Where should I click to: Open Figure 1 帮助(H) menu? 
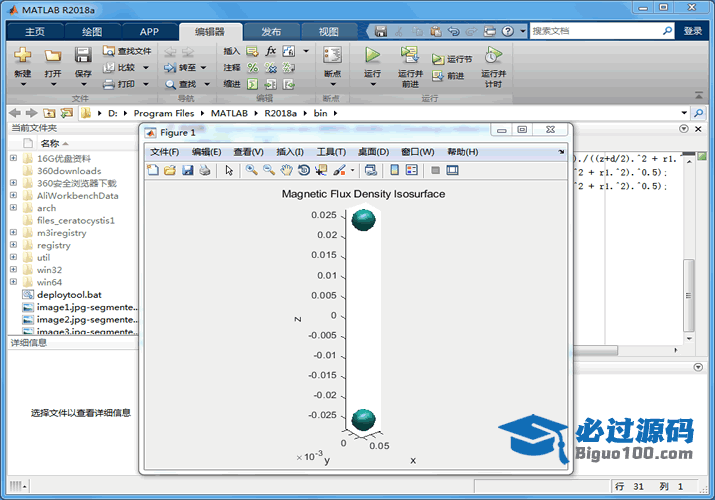(463, 152)
